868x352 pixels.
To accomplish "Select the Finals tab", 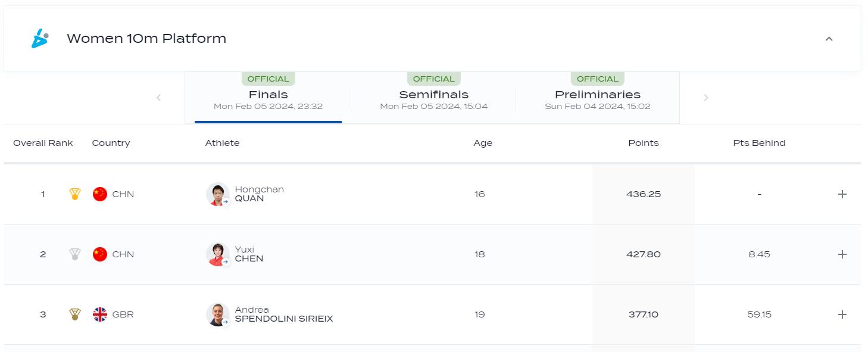I will pos(268,98).
